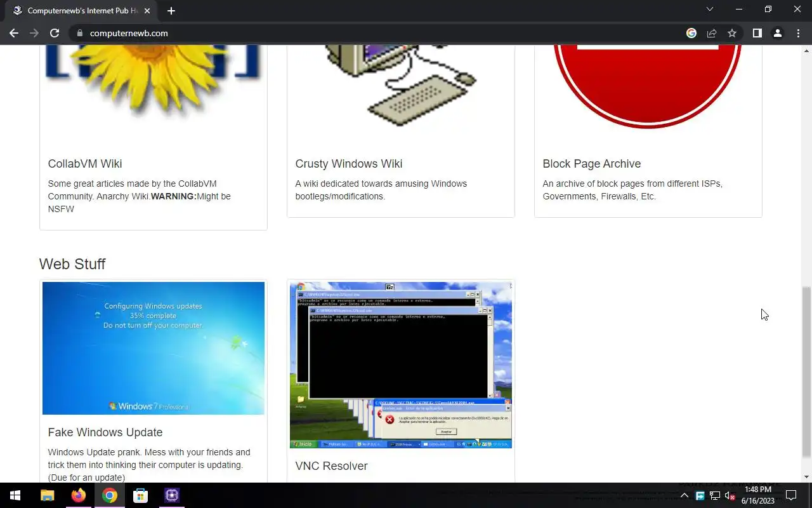
Task: Click the scrollbar down arrow
Action: tap(806, 478)
